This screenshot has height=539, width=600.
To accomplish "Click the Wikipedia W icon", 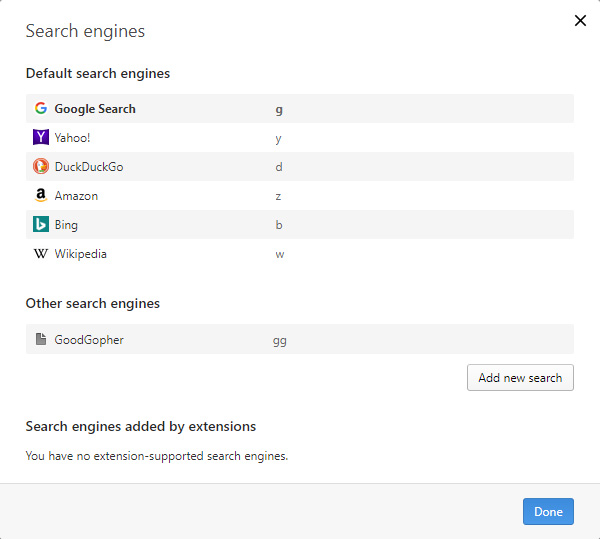I will tap(41, 254).
